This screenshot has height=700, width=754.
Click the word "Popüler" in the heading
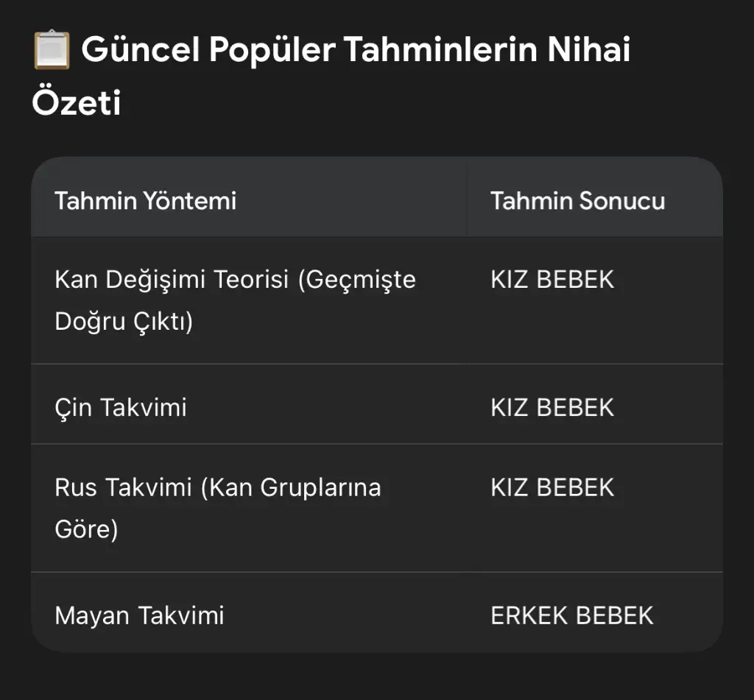pyautogui.click(x=272, y=51)
